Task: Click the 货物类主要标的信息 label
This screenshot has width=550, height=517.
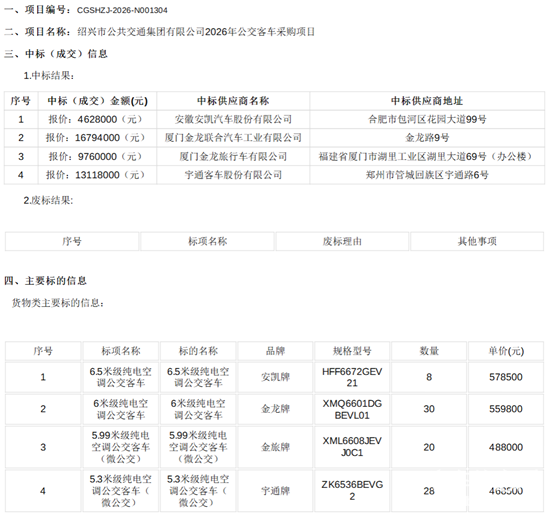Action: 58,303
